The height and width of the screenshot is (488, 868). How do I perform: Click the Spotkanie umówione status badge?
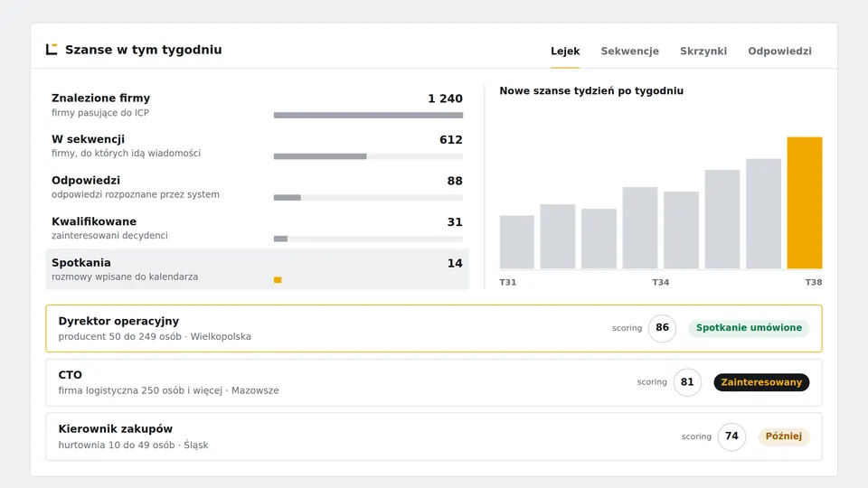point(749,327)
